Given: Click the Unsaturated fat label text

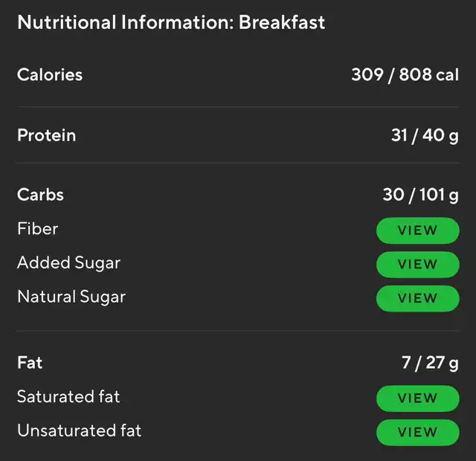Looking at the screenshot, I should click(x=80, y=431).
